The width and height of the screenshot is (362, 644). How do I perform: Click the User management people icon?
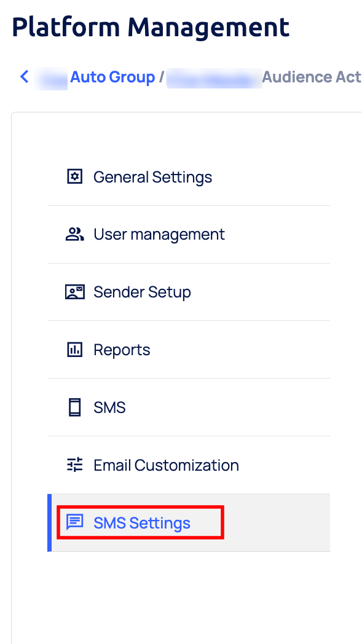click(74, 234)
